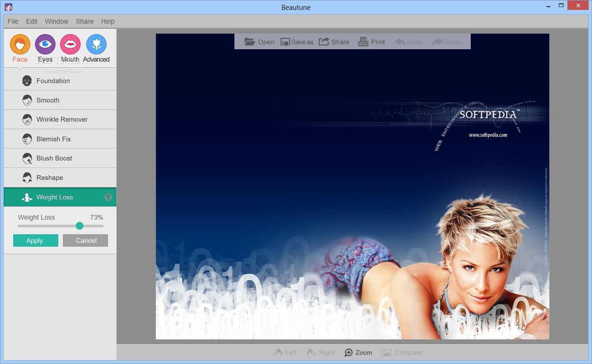Image resolution: width=592 pixels, height=364 pixels.
Task: Click the Beautune app icon in title bar
Action: [x=8, y=7]
